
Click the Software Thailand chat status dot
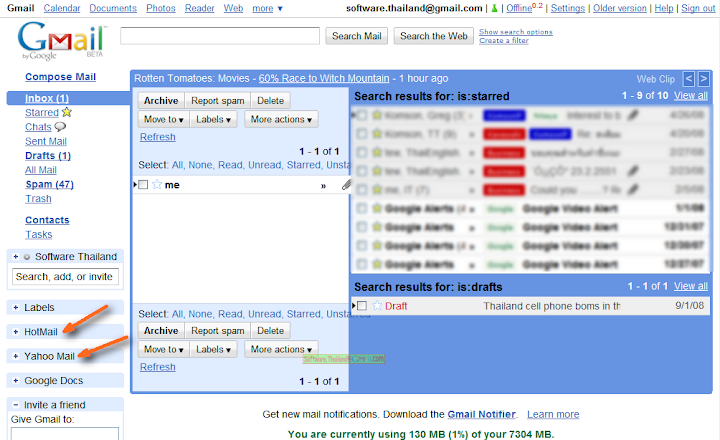click(27, 257)
